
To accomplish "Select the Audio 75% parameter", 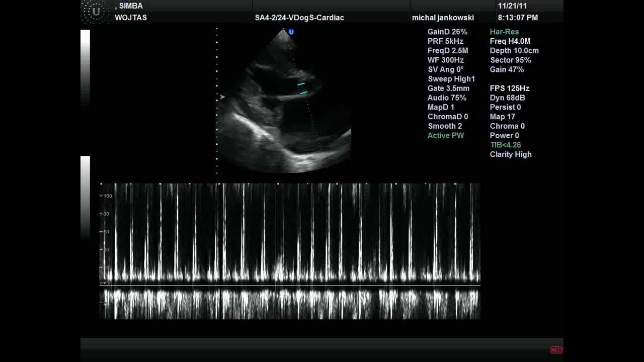I will click(447, 98).
